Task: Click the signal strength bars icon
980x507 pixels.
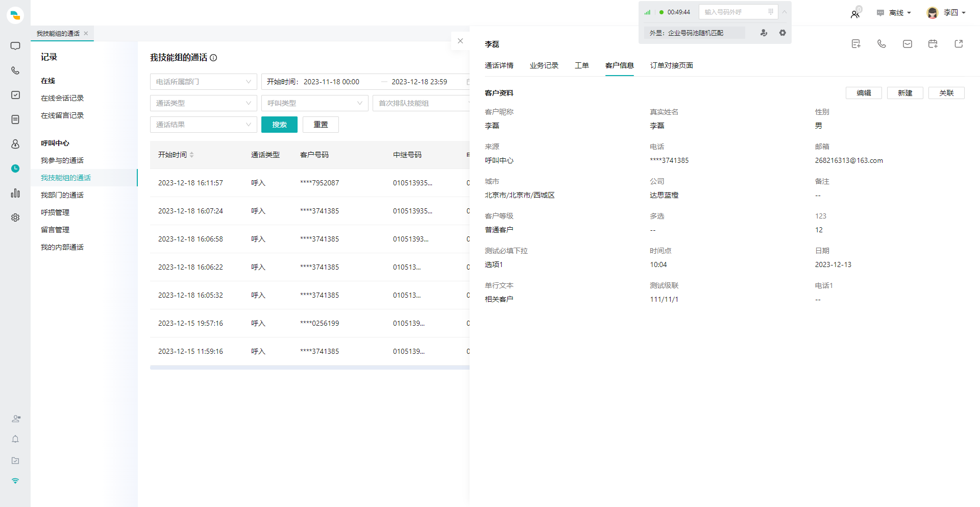Action: pos(647,12)
